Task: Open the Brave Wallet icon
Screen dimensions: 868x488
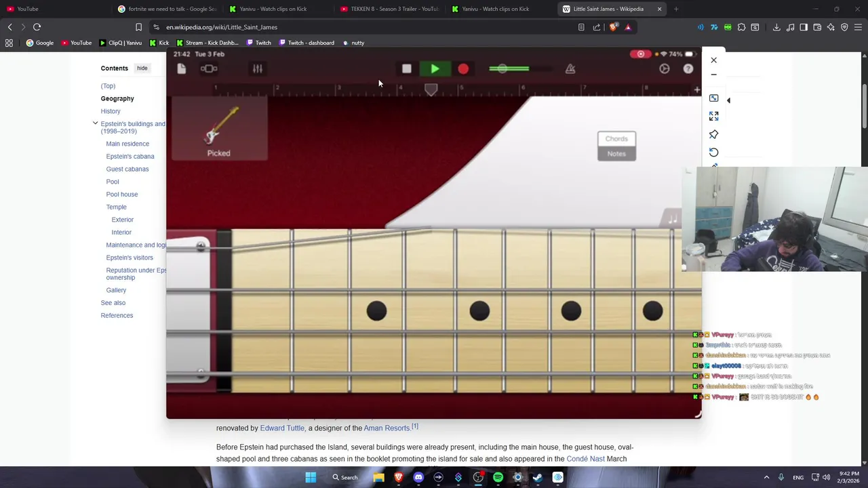Action: coord(817,27)
